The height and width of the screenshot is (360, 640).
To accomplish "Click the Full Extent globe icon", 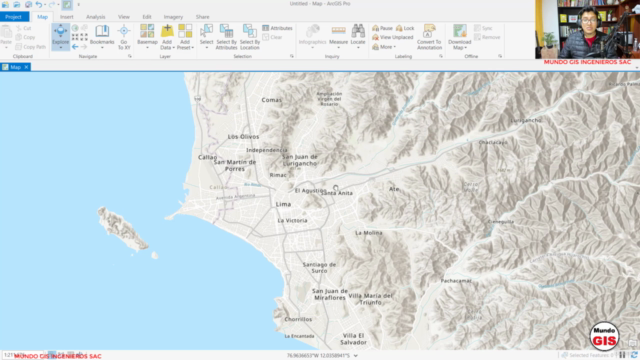I will coord(75,28).
